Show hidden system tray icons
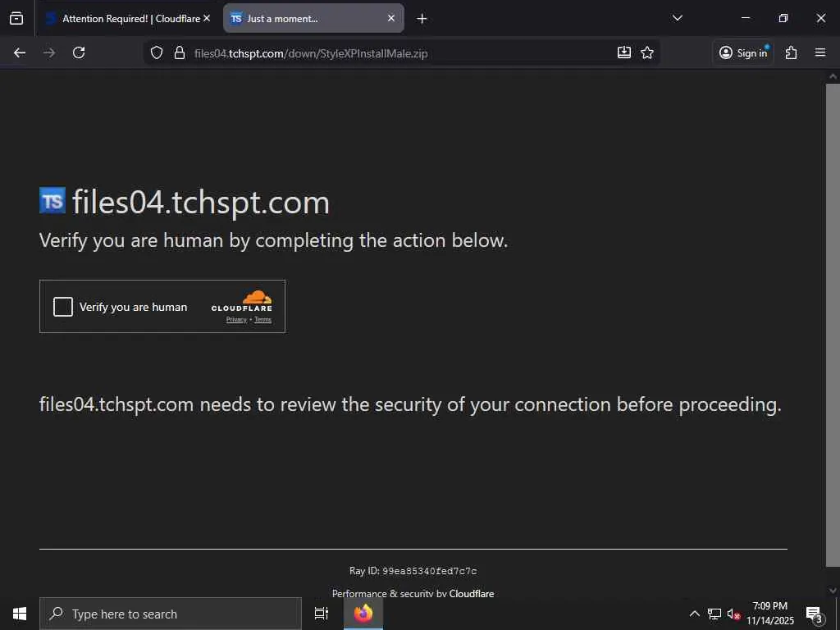Screen dimensions: 840x630 (694, 614)
